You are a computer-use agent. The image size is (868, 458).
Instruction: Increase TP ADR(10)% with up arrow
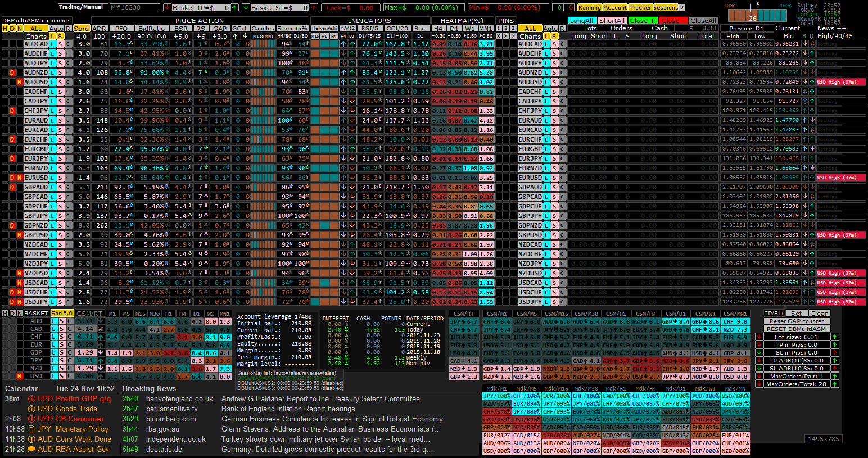coord(835,361)
